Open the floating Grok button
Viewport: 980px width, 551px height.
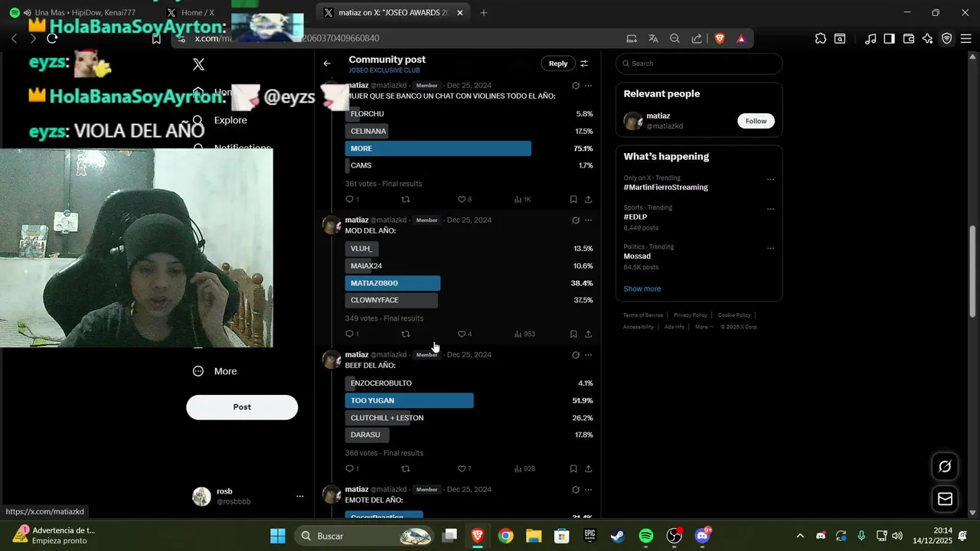click(x=946, y=466)
